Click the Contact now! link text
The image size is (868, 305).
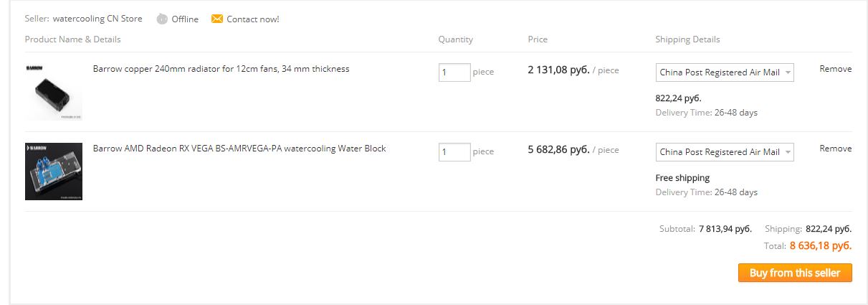click(x=253, y=19)
